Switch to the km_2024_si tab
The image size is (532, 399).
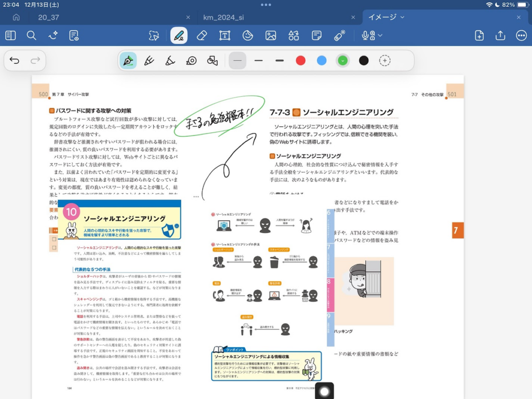coord(222,17)
